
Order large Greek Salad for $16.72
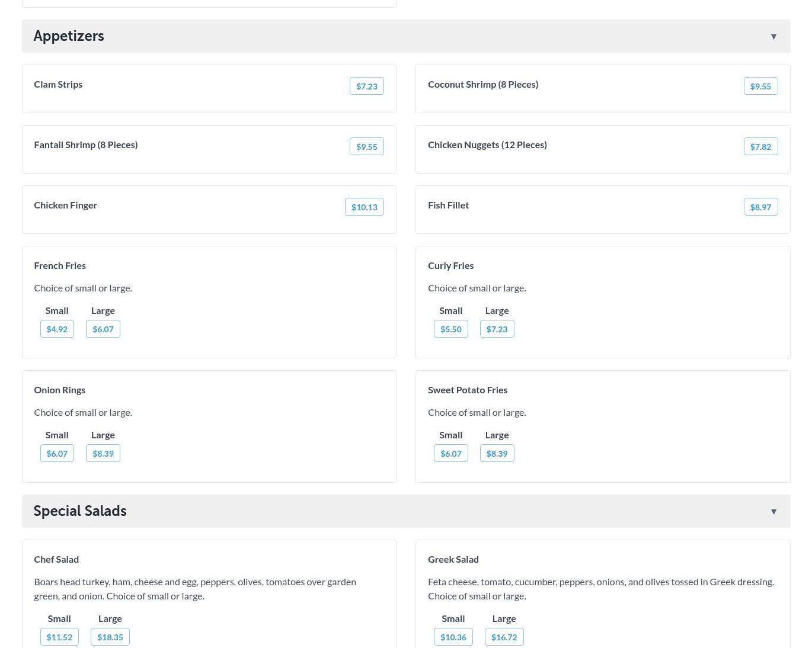pyautogui.click(x=504, y=637)
